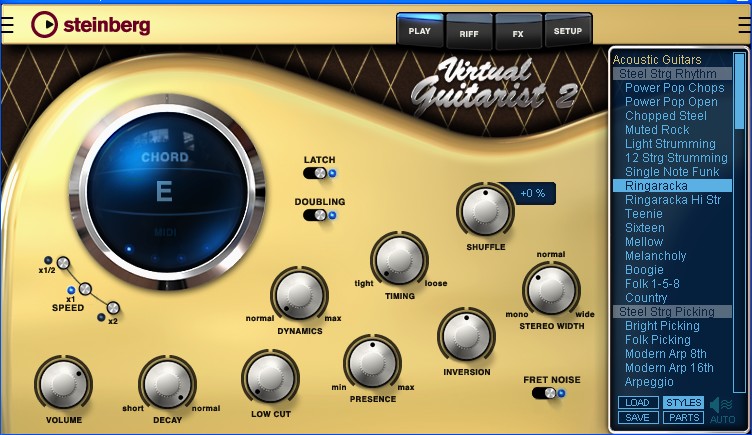The width and height of the screenshot is (752, 435).
Task: Click the TIMING knob
Action: tap(400, 260)
